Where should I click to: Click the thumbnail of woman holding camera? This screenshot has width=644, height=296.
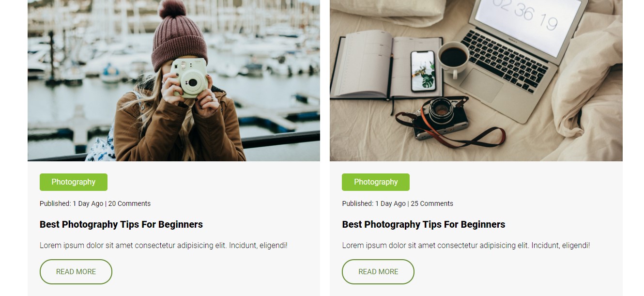coord(173,80)
